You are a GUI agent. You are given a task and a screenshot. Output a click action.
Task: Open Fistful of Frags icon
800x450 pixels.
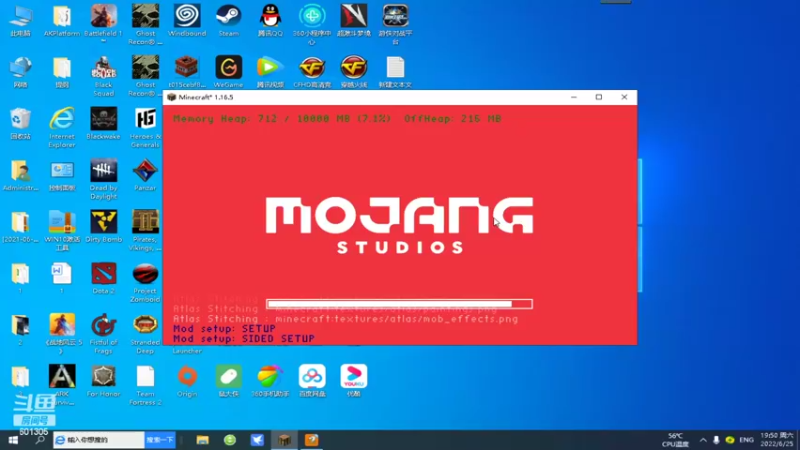(104, 334)
